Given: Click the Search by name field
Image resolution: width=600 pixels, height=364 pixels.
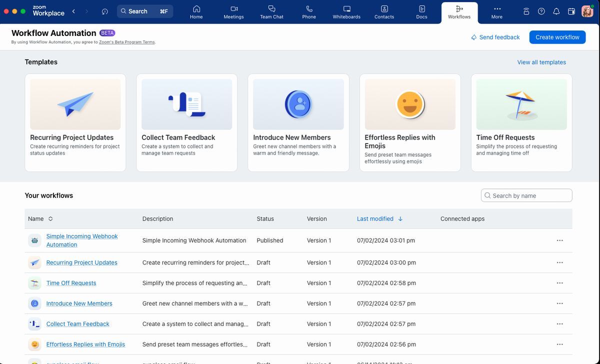Looking at the screenshot, I should 526,195.
